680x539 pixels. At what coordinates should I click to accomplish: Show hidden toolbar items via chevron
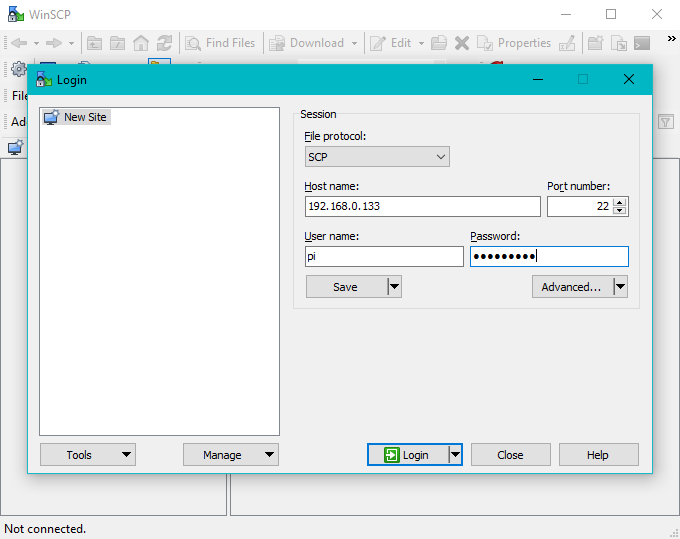click(x=671, y=39)
